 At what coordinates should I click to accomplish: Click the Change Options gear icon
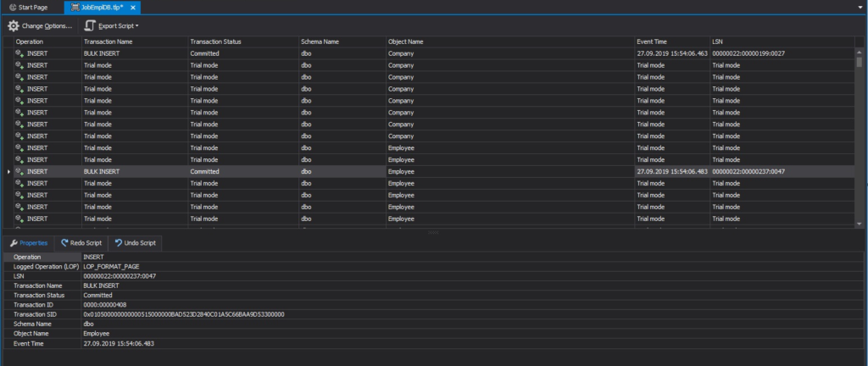click(x=14, y=26)
